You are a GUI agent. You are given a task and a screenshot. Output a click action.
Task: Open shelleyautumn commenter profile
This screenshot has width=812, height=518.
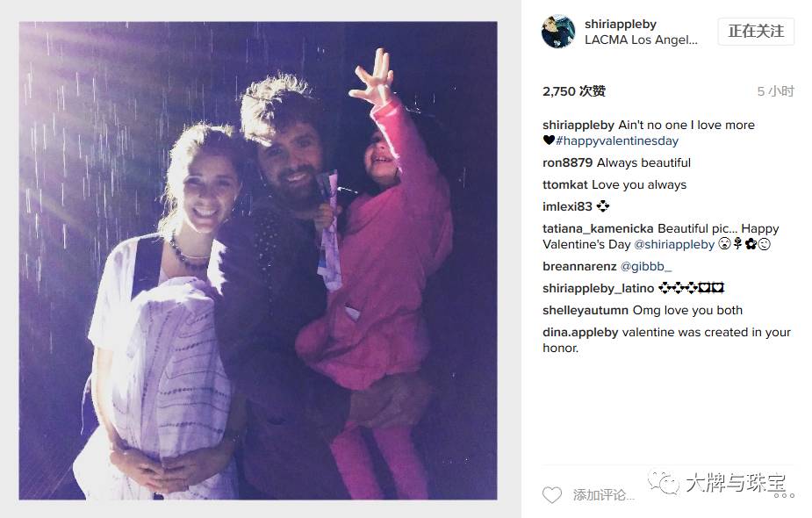coord(586,310)
